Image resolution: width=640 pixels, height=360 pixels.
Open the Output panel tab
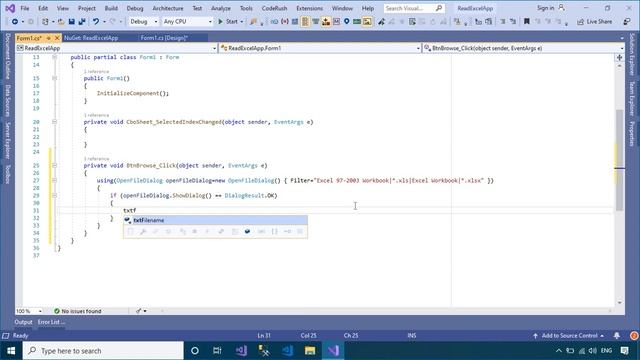point(23,322)
